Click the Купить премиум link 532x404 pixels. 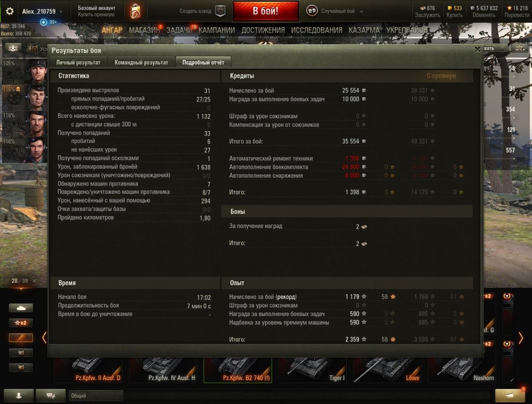(x=96, y=15)
